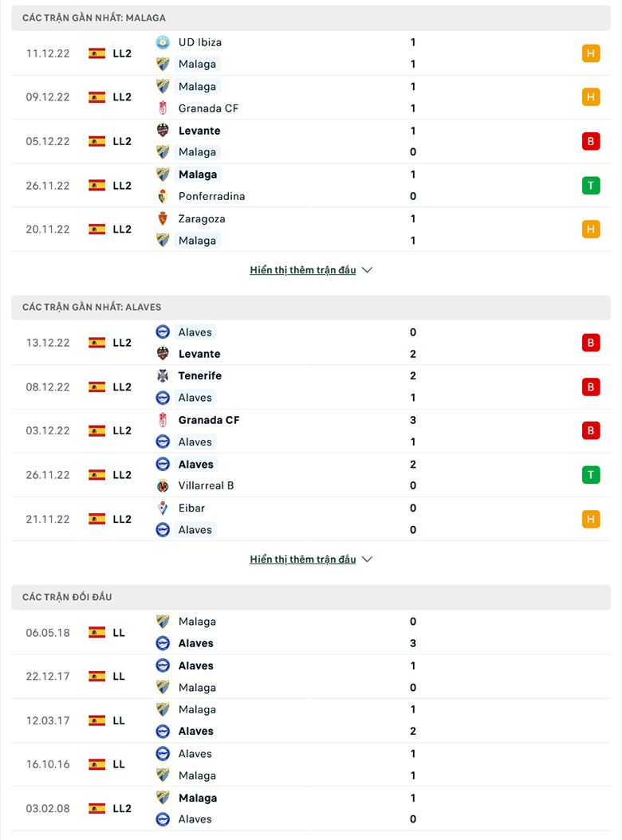The image size is (622, 840).
Task: Click the UD Ibiza club crest
Action: click(x=163, y=42)
